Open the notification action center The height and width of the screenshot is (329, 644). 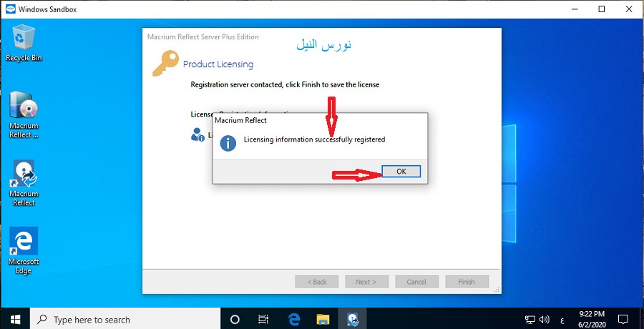tap(623, 319)
